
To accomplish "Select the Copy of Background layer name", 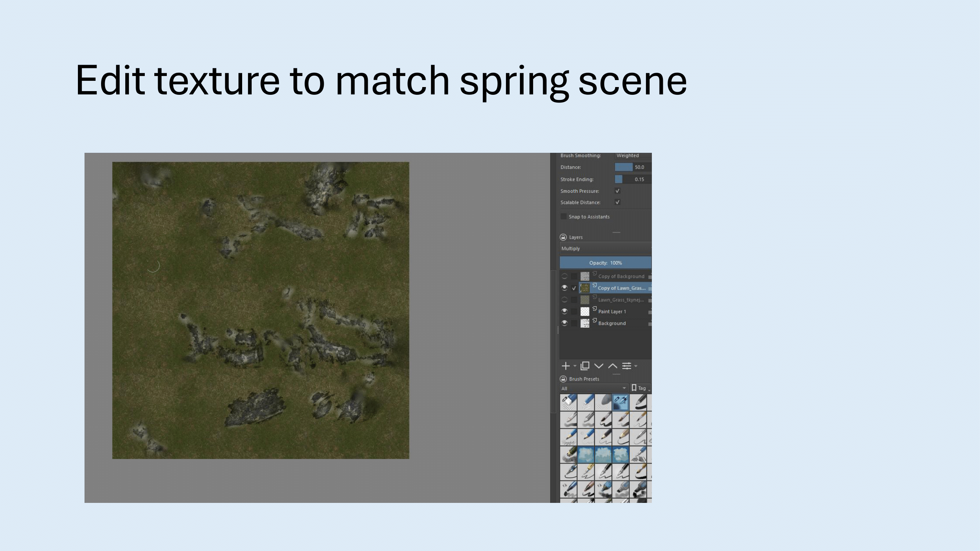I will point(621,277).
